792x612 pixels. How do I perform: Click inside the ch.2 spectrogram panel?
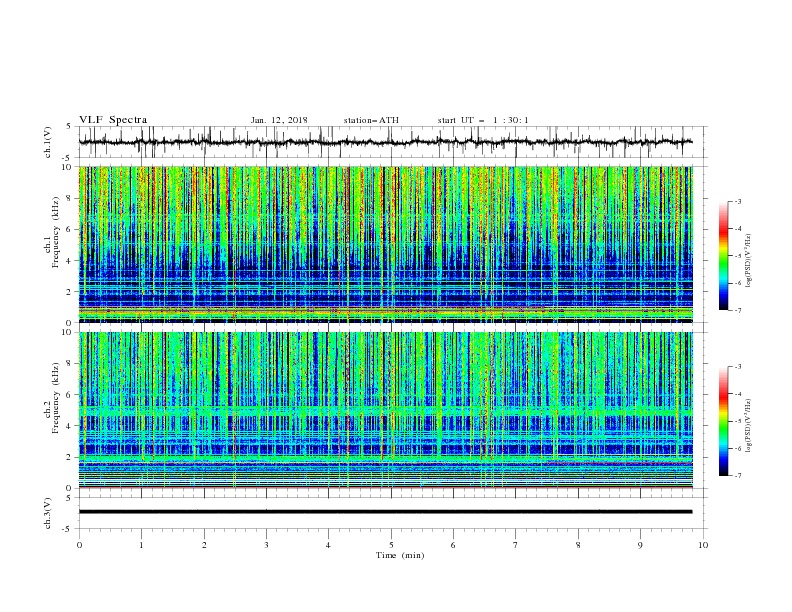[385, 410]
